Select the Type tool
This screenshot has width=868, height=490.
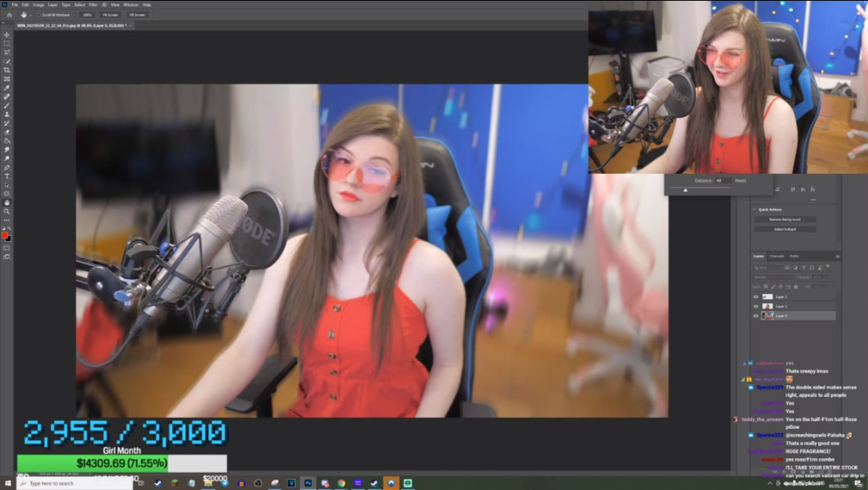[x=7, y=176]
